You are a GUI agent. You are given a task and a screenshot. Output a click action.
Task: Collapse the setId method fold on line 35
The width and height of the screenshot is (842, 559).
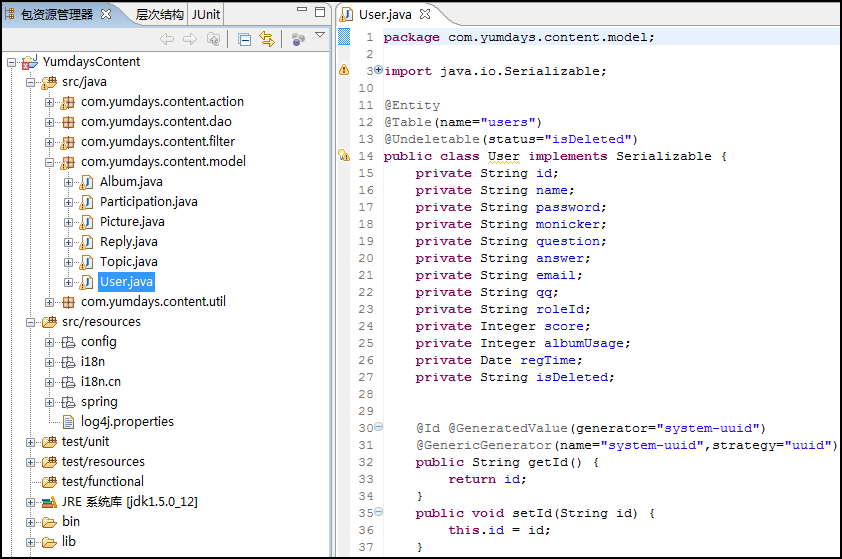[379, 511]
